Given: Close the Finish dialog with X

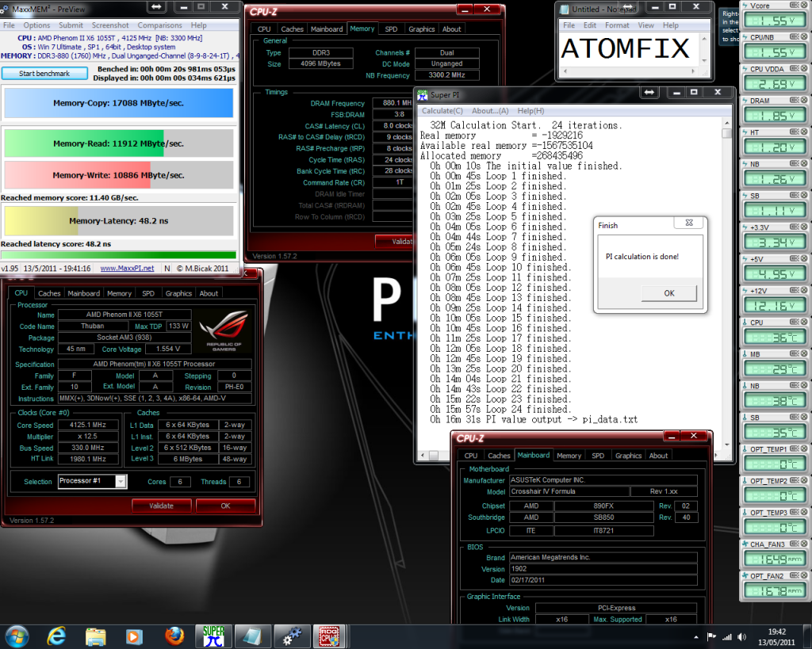Looking at the screenshot, I should click(x=689, y=223).
